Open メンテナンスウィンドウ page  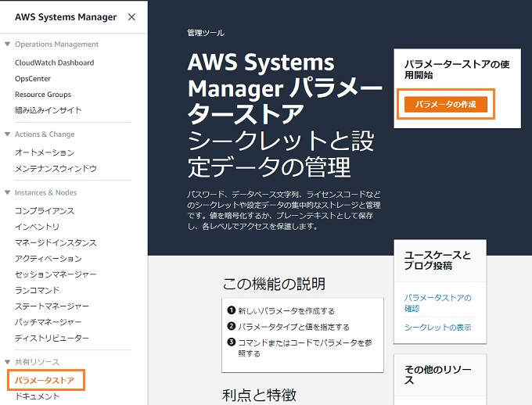(56, 169)
